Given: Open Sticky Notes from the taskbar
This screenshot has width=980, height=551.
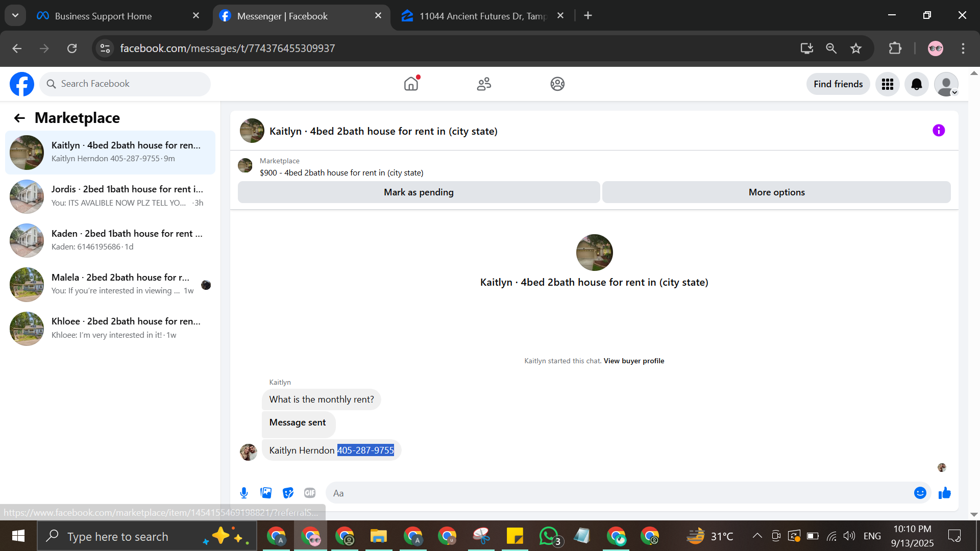Looking at the screenshot, I should (x=514, y=536).
